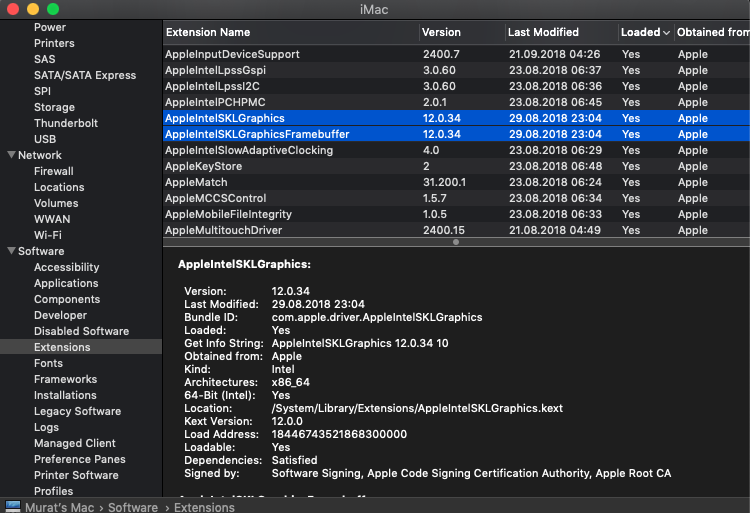Screen dimensions: 750x513
Task: Click the yellow minimize window button
Action: point(33,9)
